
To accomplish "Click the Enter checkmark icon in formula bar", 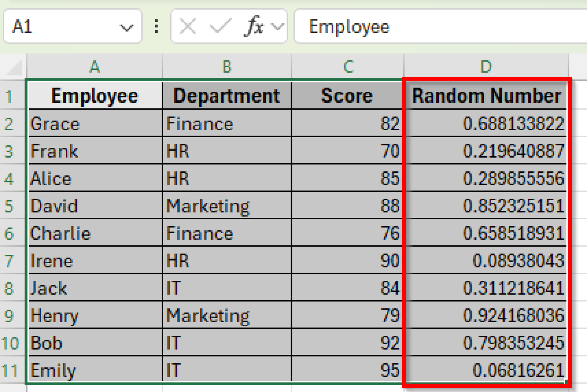I will (220, 27).
